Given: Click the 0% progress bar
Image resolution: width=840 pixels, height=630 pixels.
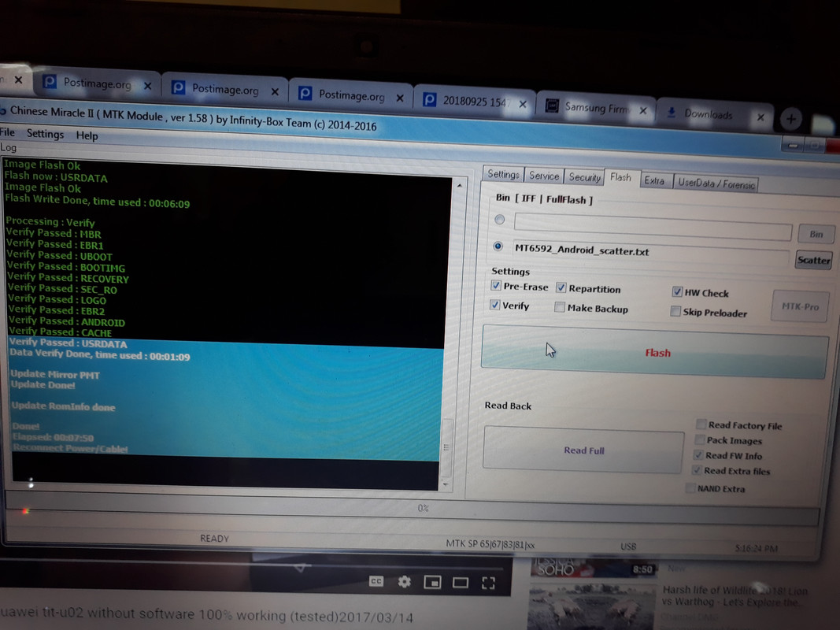Looking at the screenshot, I should click(x=412, y=508).
